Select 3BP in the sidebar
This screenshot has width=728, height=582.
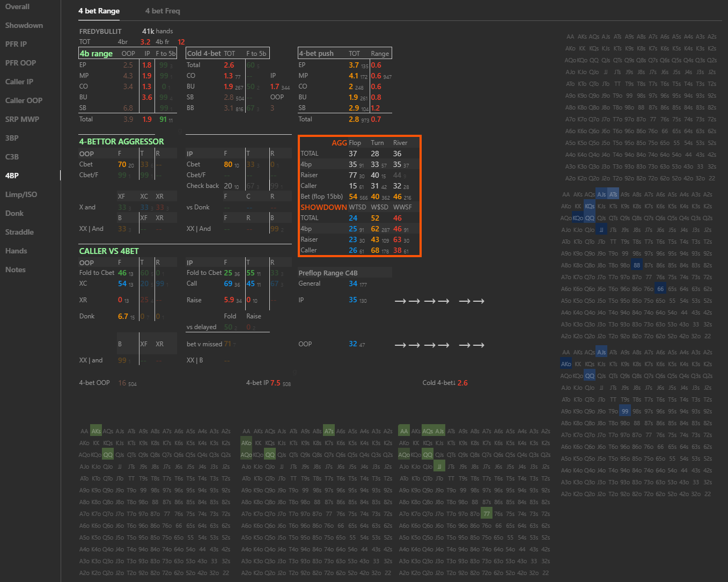point(12,138)
